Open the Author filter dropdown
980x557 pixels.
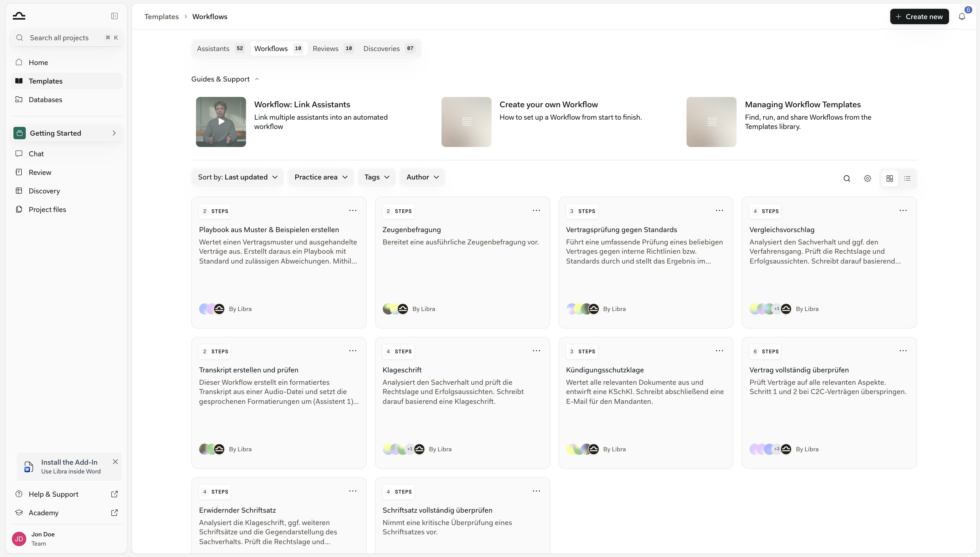pos(422,177)
